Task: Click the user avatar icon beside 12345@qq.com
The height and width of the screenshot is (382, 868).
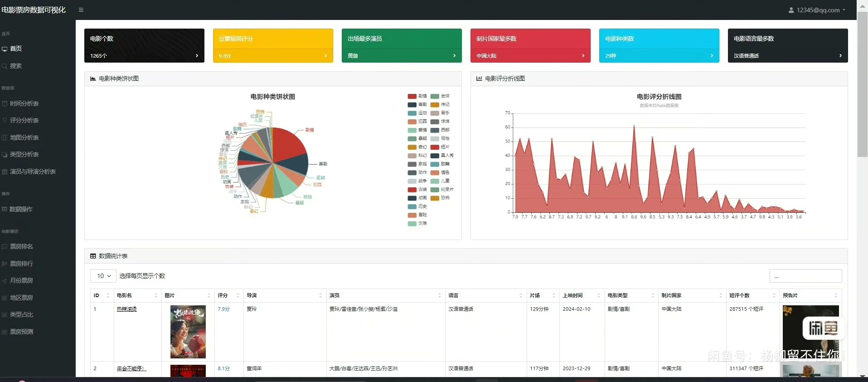Action: (x=791, y=10)
